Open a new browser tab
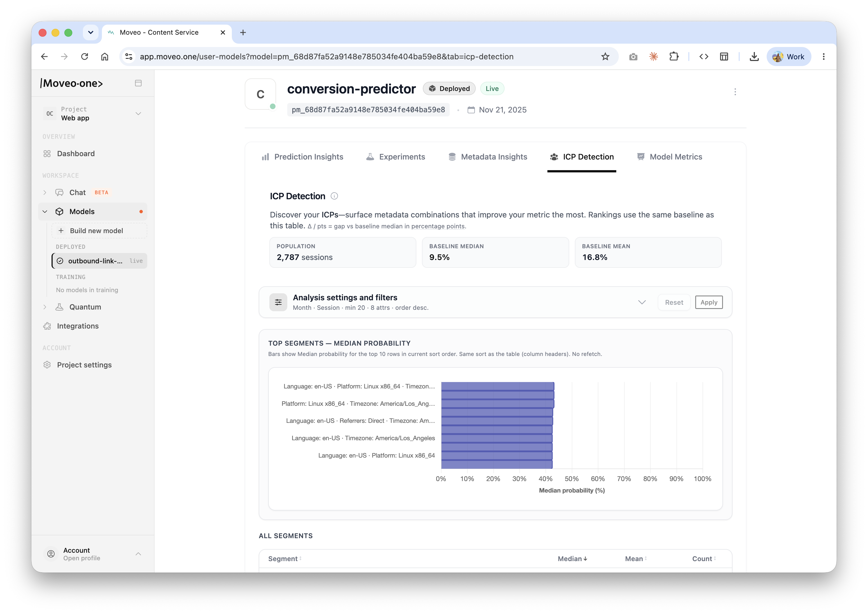The height and width of the screenshot is (614, 868). [x=243, y=32]
